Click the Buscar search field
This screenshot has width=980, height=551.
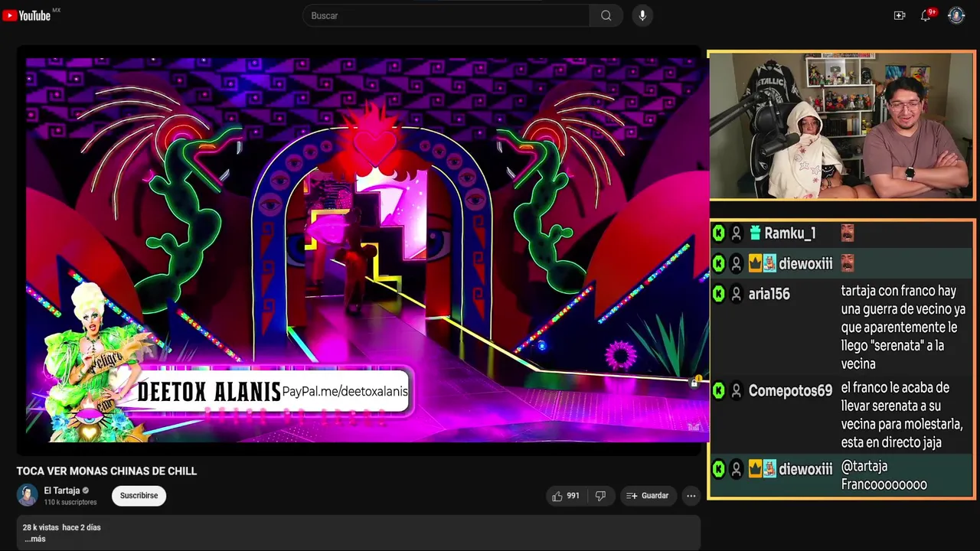point(446,15)
